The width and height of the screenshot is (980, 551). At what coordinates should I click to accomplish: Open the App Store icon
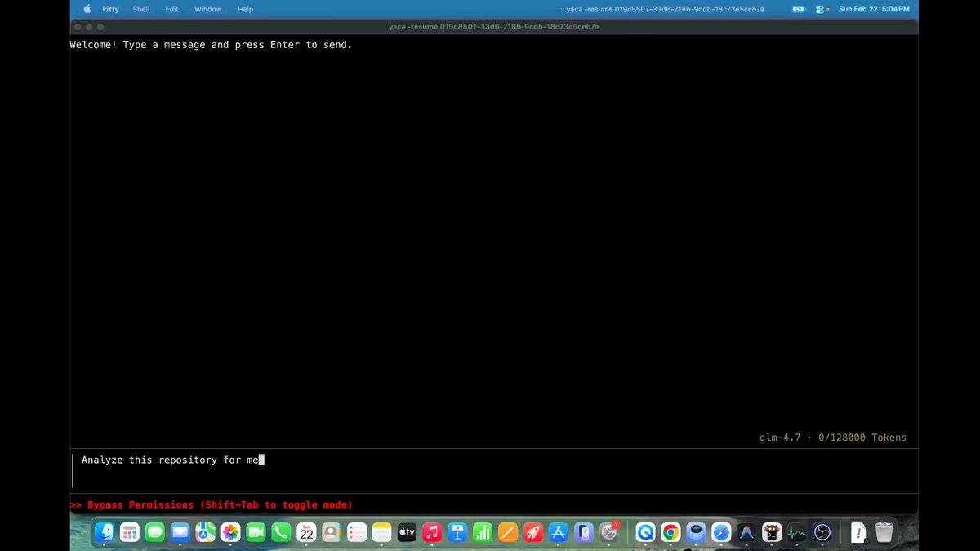[559, 533]
